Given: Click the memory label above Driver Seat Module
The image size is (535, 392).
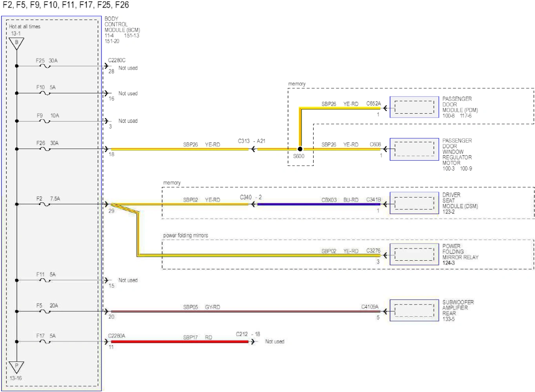Looking at the screenshot, I should 172,183.
